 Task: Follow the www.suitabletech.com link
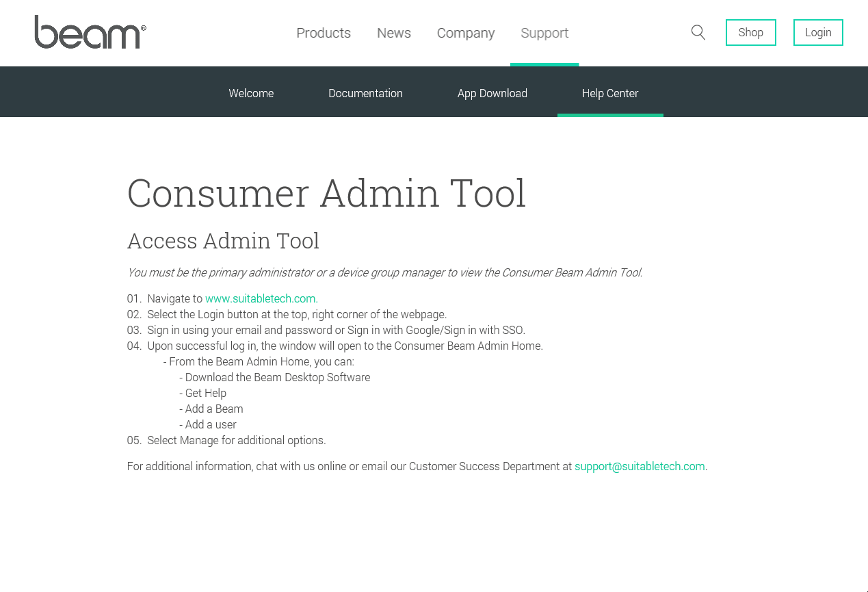tap(261, 298)
